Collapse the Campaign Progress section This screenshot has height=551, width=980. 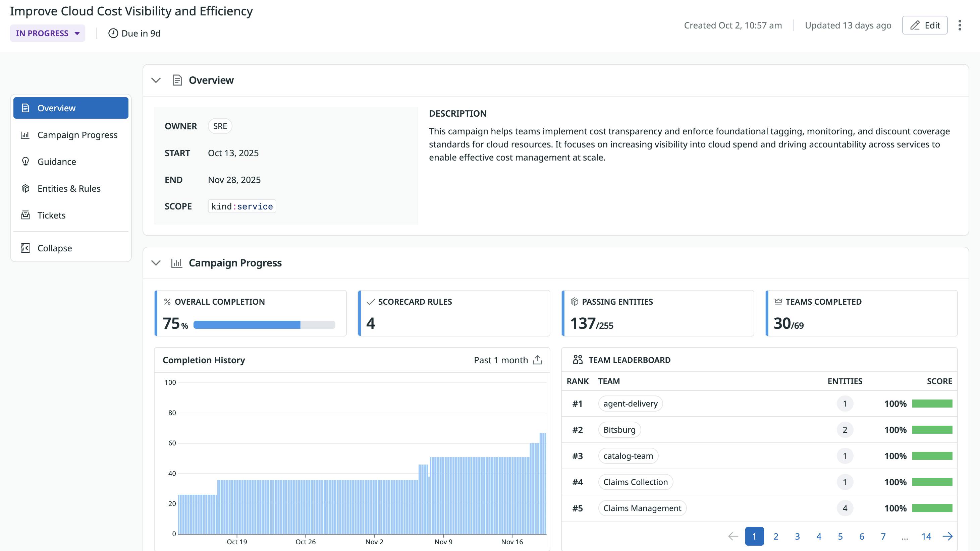pos(156,263)
